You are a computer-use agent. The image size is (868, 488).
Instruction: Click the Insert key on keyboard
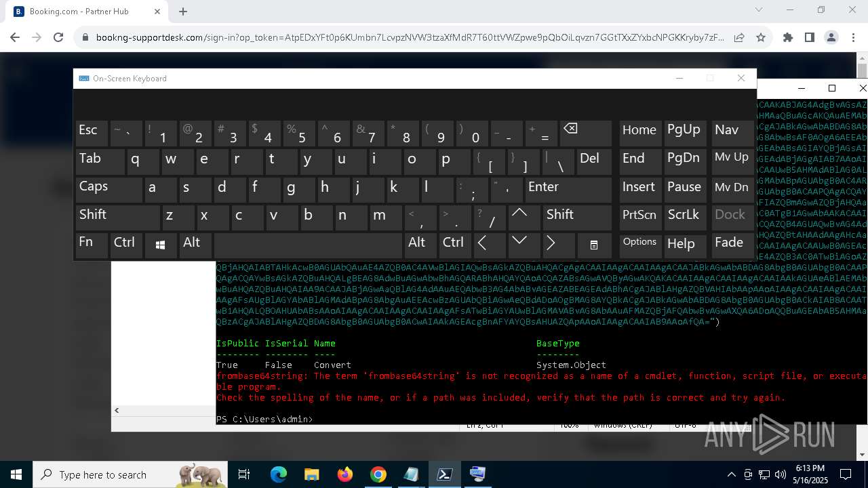point(640,190)
